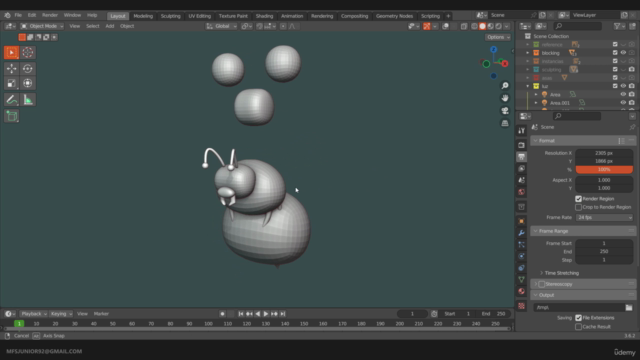Open the Global transform orientation dropdown

click(222, 26)
